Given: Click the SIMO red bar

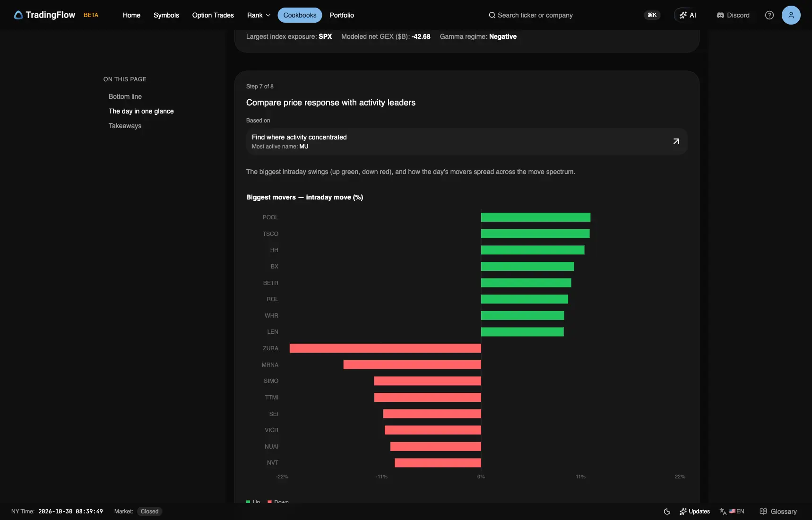Looking at the screenshot, I should tap(427, 381).
